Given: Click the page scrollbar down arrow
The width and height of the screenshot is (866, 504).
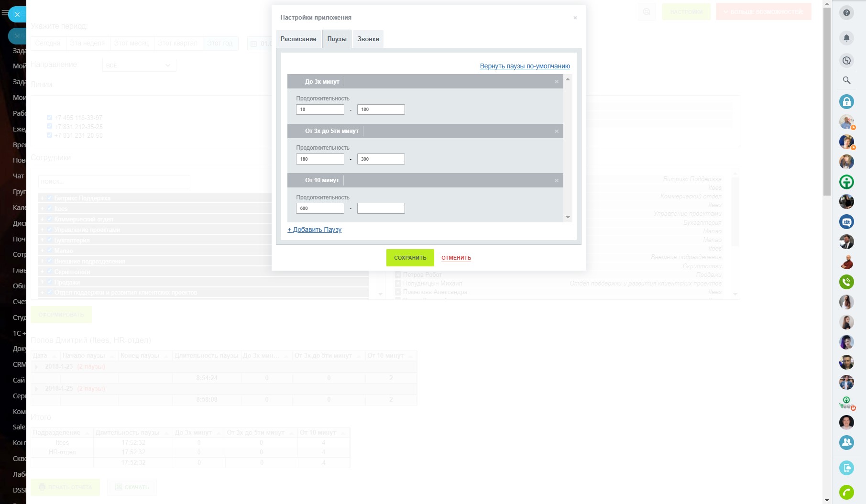Looking at the screenshot, I should [x=827, y=500].
